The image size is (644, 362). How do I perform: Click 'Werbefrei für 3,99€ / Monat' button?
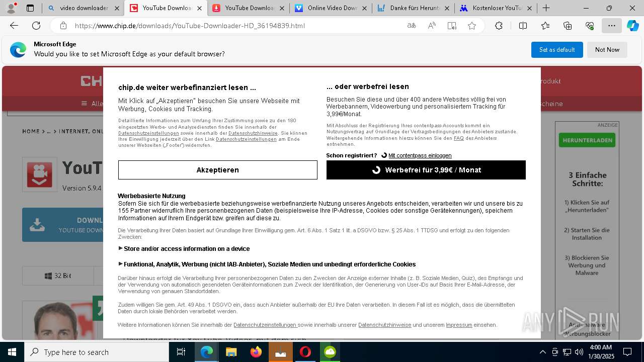coord(426,170)
